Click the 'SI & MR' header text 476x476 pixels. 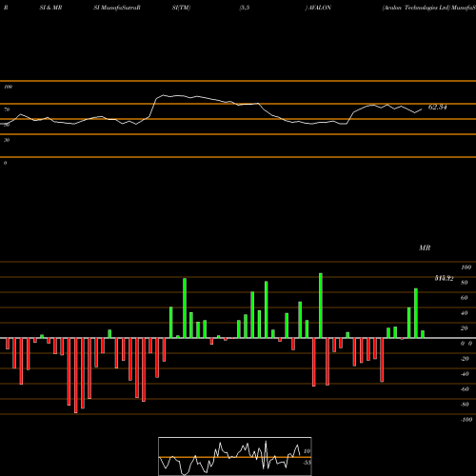(50, 8)
